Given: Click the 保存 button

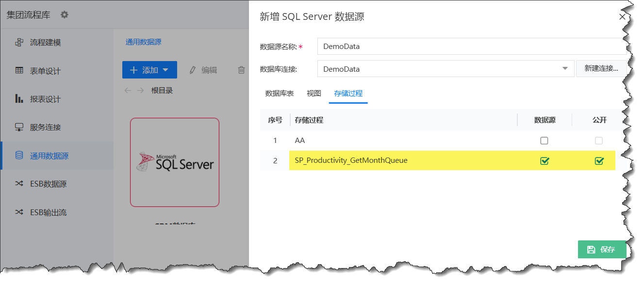Looking at the screenshot, I should 602,250.
